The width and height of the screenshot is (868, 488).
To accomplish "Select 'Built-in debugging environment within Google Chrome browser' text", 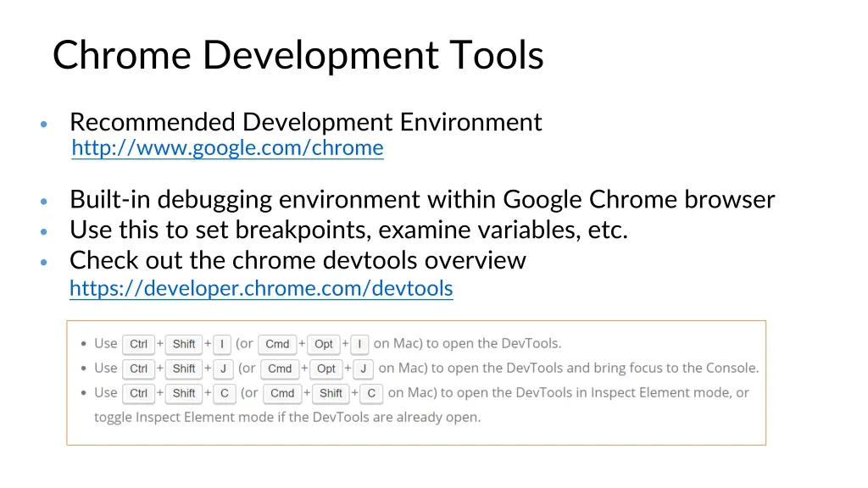I will (x=422, y=199).
